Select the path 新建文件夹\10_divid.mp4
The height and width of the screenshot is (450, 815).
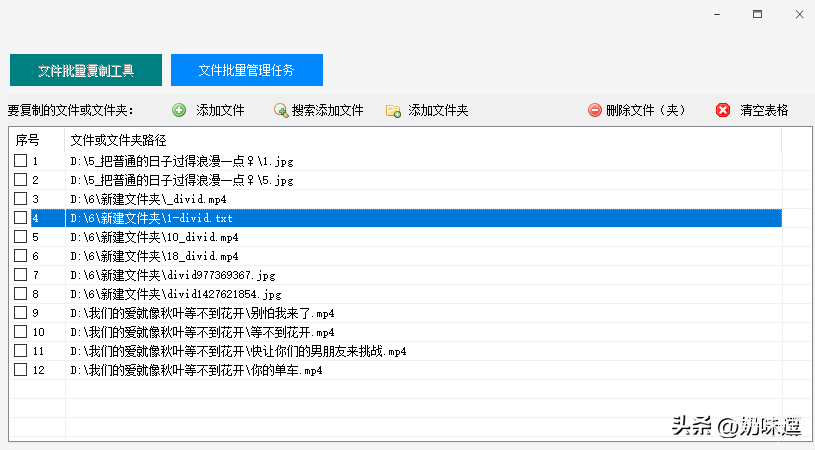(x=154, y=237)
